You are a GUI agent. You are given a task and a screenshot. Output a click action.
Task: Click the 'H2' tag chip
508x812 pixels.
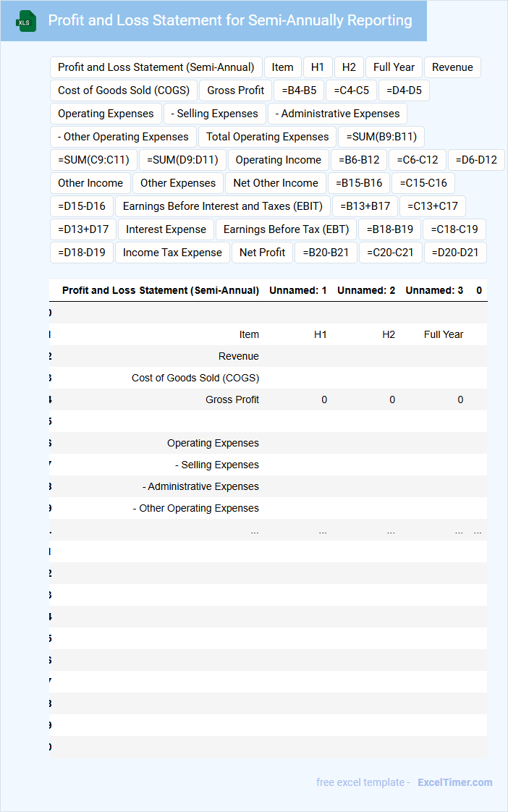point(349,67)
